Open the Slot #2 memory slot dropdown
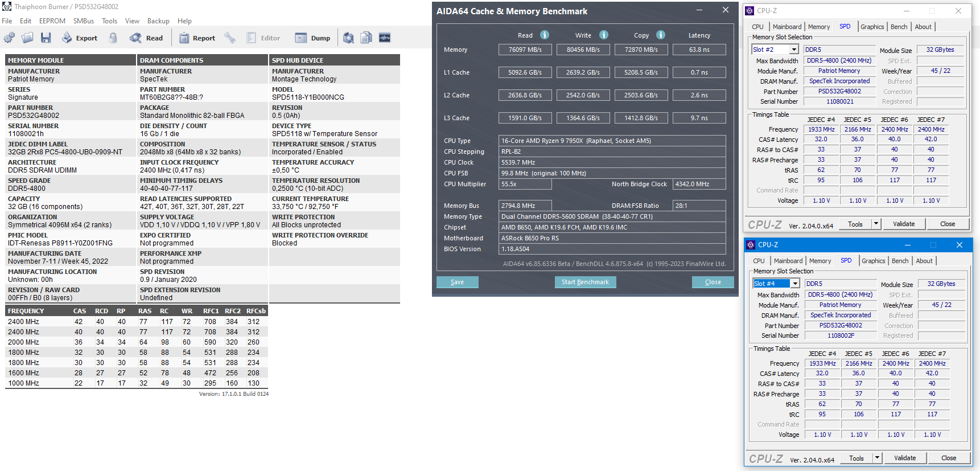Screen dimensions: 980x471 (x=794, y=50)
